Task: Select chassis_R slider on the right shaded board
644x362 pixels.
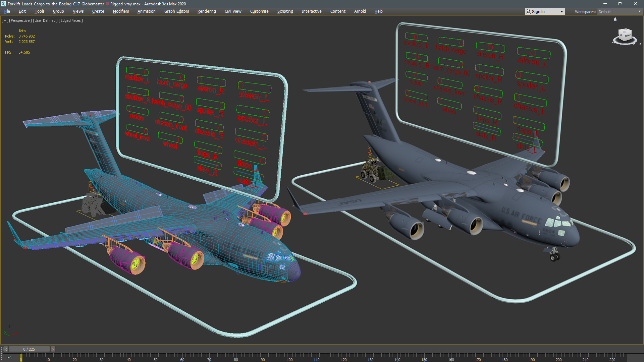Action: 488,91
